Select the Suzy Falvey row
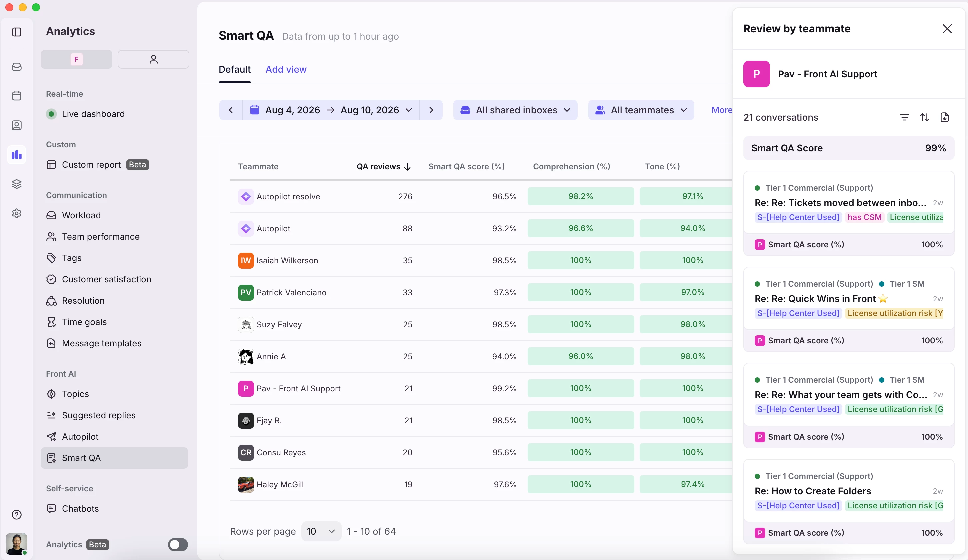 click(x=481, y=325)
